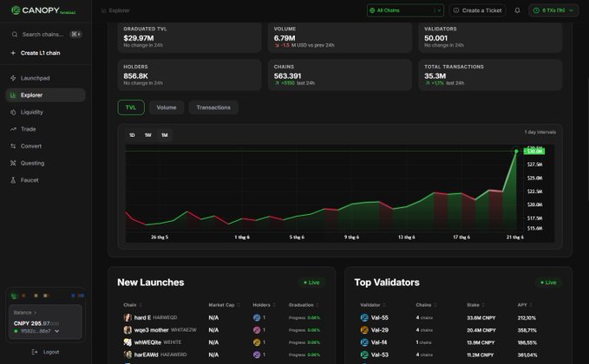Select the 1W chart interval
The image size is (589, 364).
point(148,135)
